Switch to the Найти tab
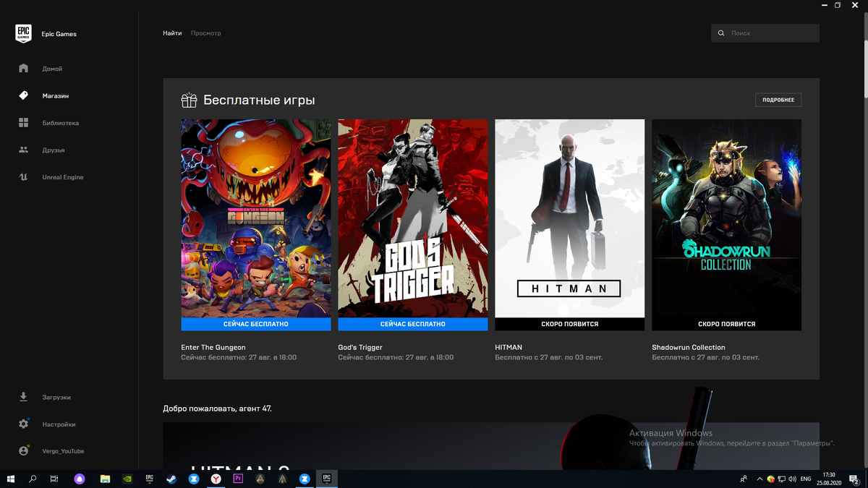The width and height of the screenshot is (868, 488). [172, 33]
